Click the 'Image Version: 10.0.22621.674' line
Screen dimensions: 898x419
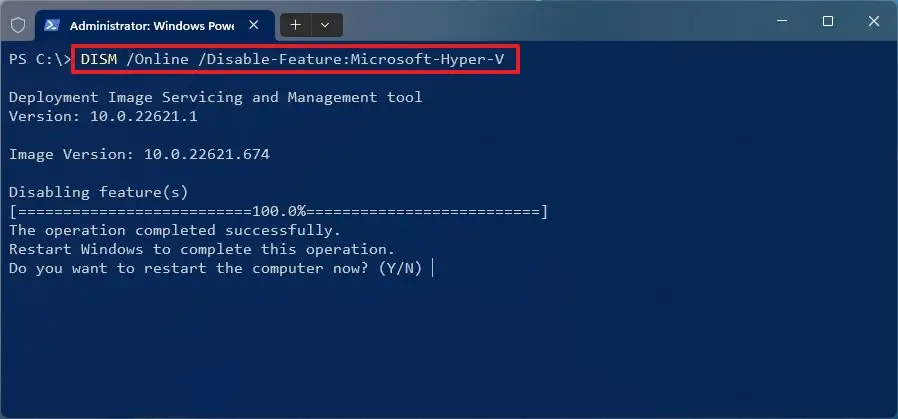point(139,155)
